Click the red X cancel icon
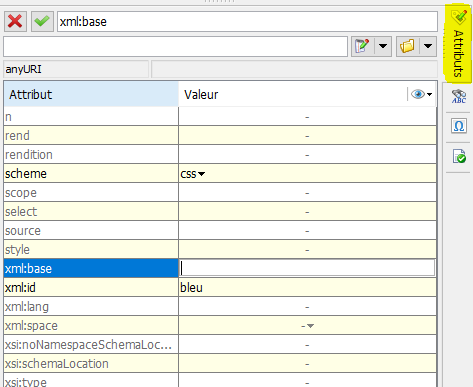 15,22
